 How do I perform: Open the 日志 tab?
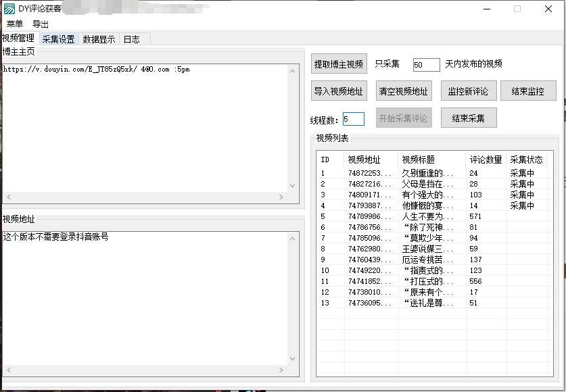(133, 39)
